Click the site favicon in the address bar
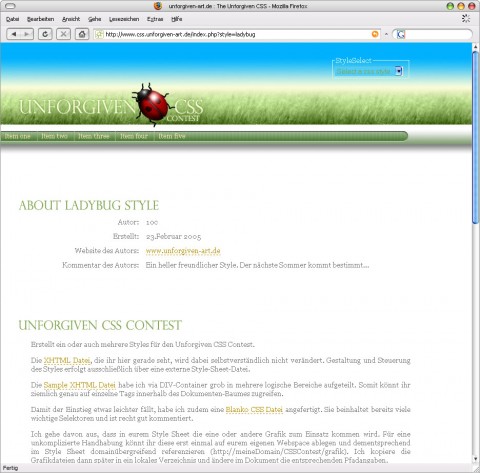This screenshot has width=480, height=473. (x=99, y=34)
